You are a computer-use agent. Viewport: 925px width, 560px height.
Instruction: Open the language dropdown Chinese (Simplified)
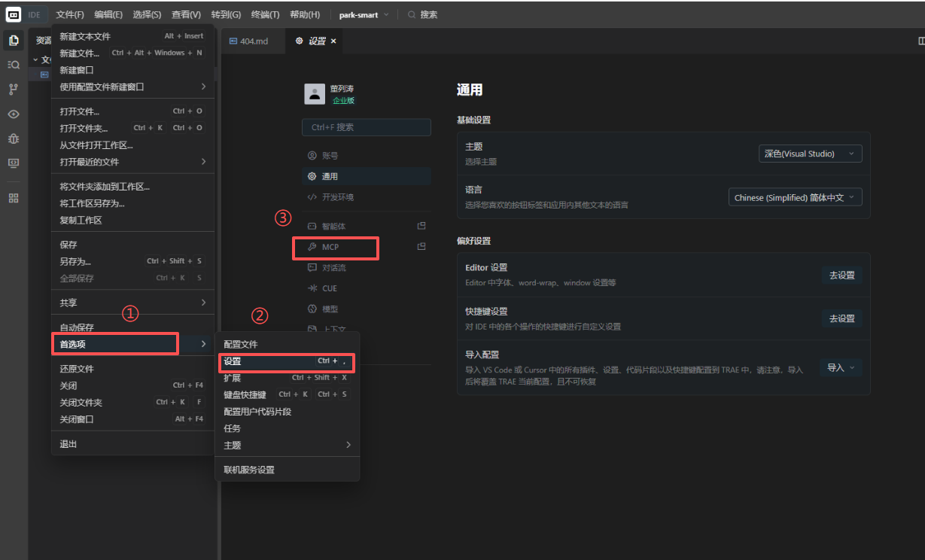pyautogui.click(x=795, y=197)
